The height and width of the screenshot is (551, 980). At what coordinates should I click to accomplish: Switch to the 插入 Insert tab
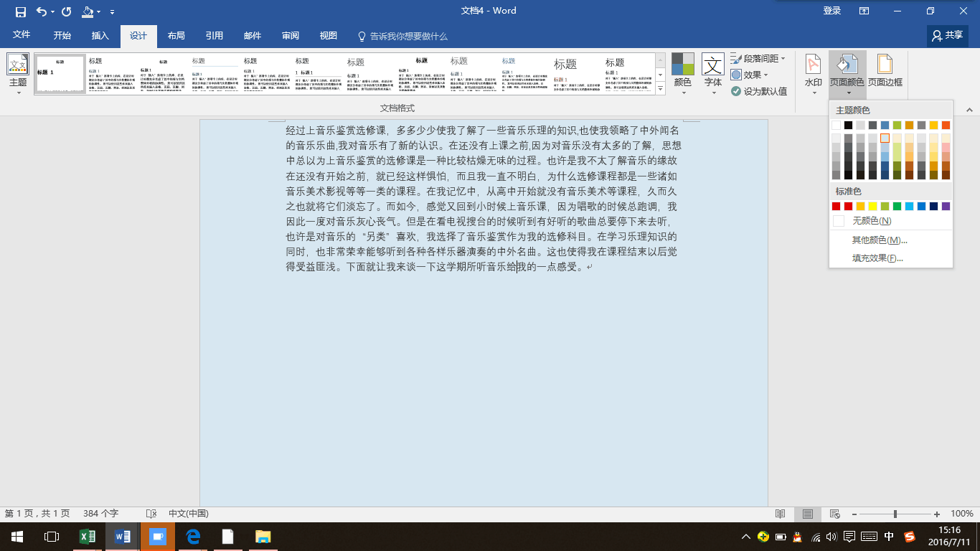pyautogui.click(x=100, y=36)
